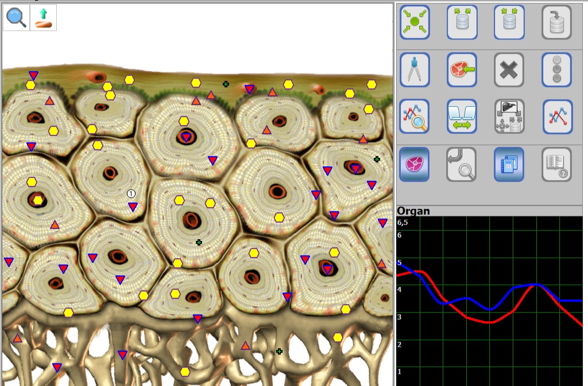Click the database with inward arrows icon
The height and width of the screenshot is (386, 588).
(x=509, y=22)
